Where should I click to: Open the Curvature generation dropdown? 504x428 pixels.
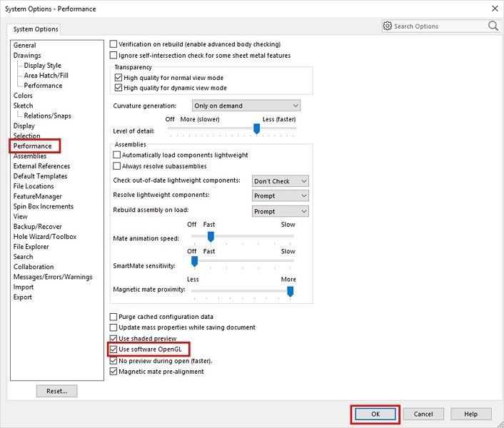[x=246, y=106]
